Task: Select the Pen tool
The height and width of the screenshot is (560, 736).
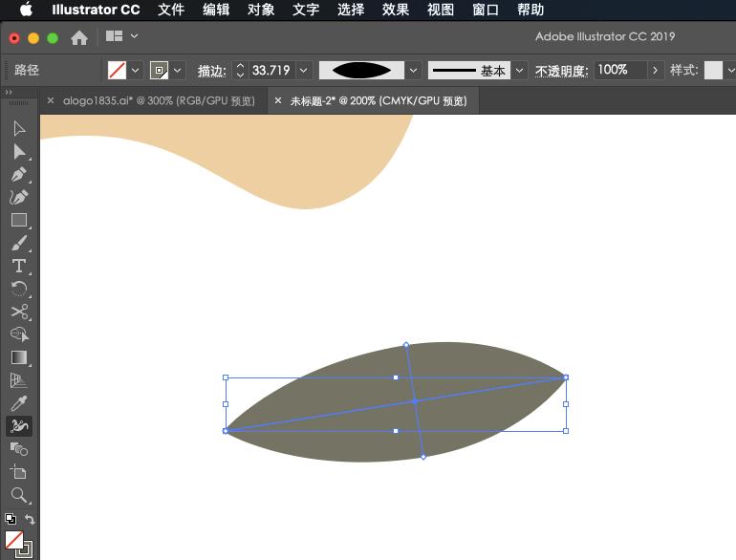Action: 19,174
